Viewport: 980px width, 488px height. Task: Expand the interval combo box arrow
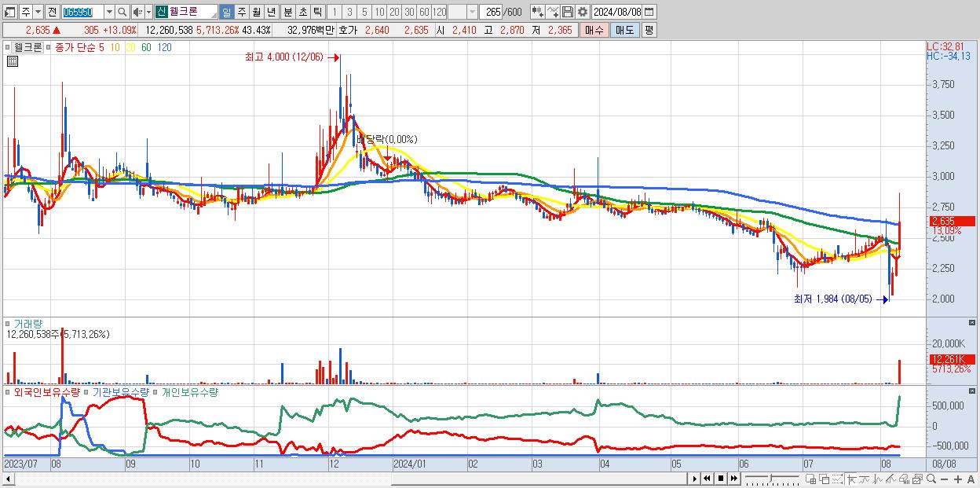click(x=472, y=12)
